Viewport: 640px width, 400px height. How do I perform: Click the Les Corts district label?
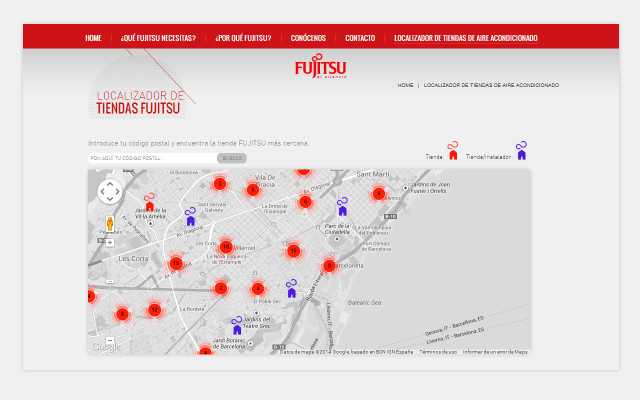[133, 259]
